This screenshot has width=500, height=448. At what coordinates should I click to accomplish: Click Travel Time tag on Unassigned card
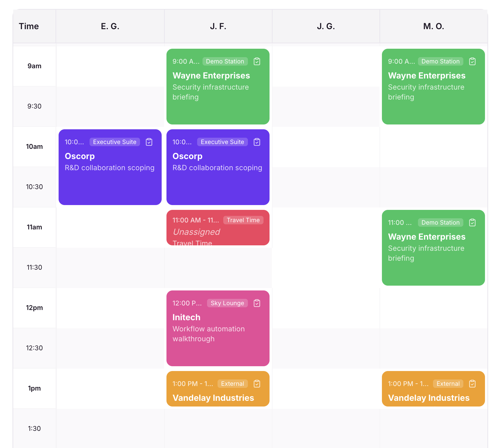click(243, 220)
